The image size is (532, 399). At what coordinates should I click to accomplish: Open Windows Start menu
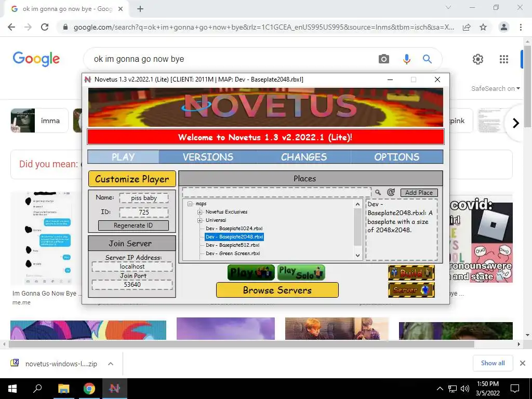12,389
